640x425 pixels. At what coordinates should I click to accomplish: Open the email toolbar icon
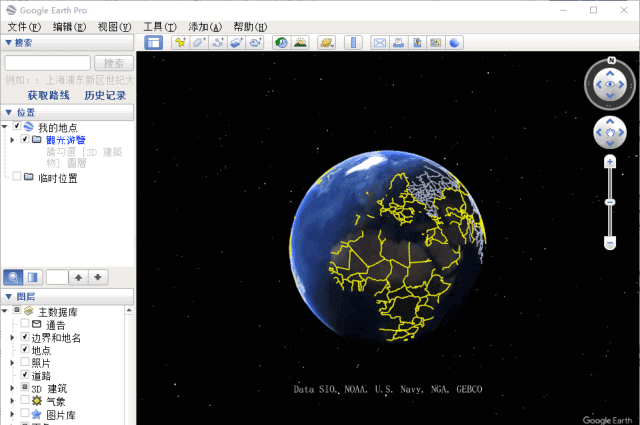(380, 42)
